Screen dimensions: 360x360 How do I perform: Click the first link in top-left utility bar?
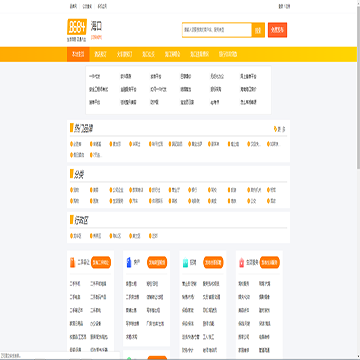(x=73, y=6)
